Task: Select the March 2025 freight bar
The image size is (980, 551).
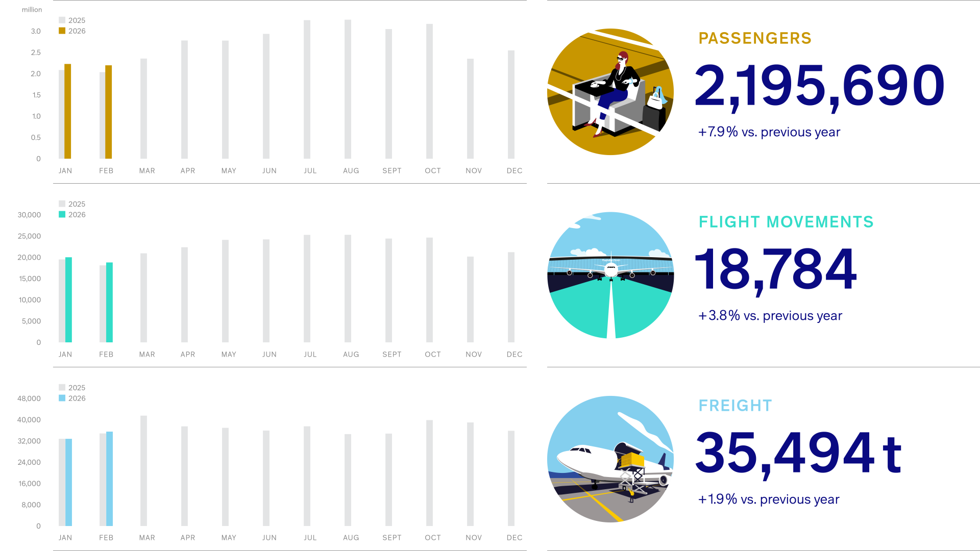Action: pos(144,470)
